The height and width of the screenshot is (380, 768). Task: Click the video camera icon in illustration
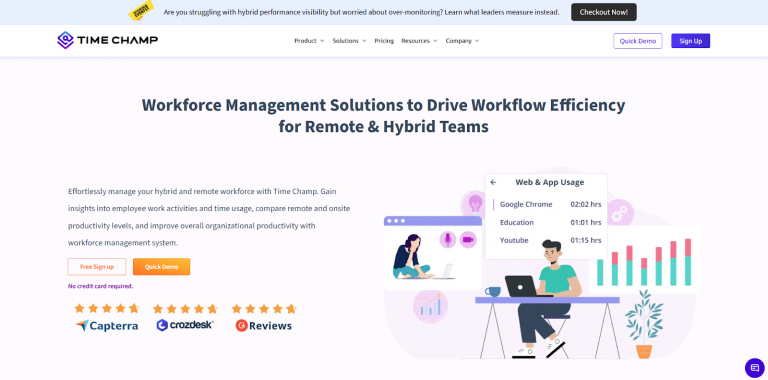coord(468,239)
